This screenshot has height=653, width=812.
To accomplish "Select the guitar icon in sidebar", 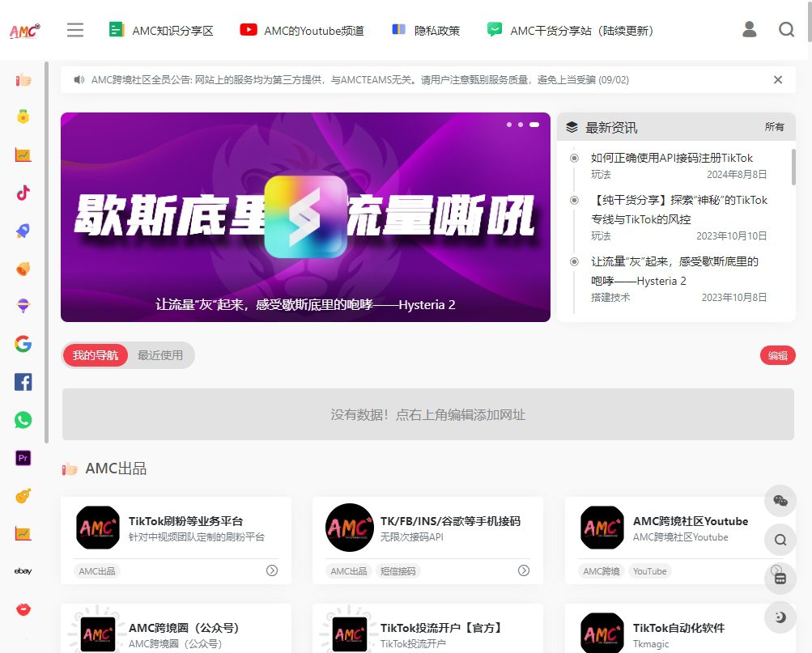I will (x=23, y=496).
